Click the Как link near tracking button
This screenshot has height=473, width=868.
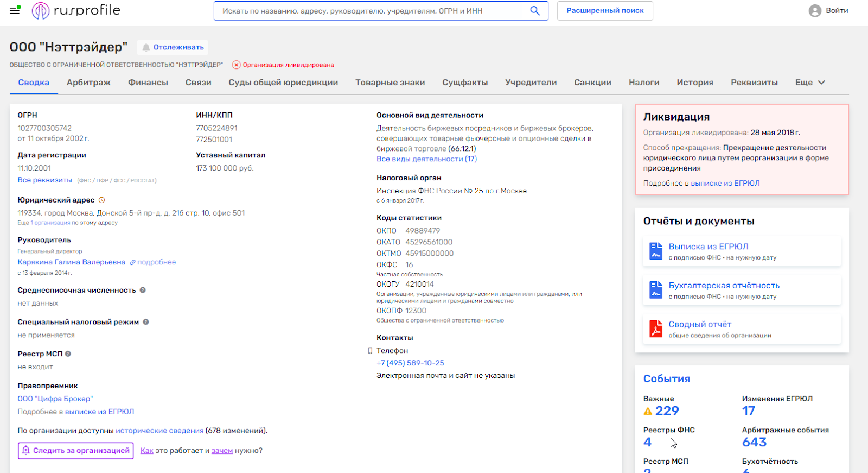point(147,451)
